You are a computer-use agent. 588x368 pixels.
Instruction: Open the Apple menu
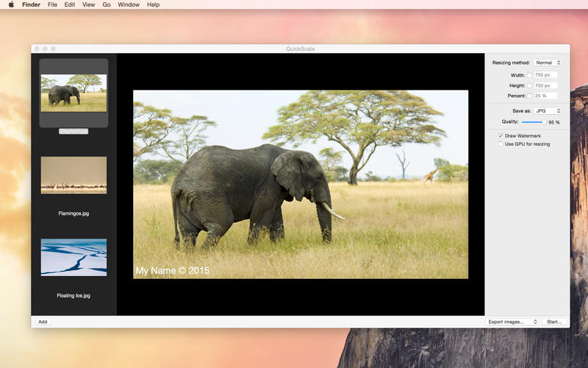11,4
